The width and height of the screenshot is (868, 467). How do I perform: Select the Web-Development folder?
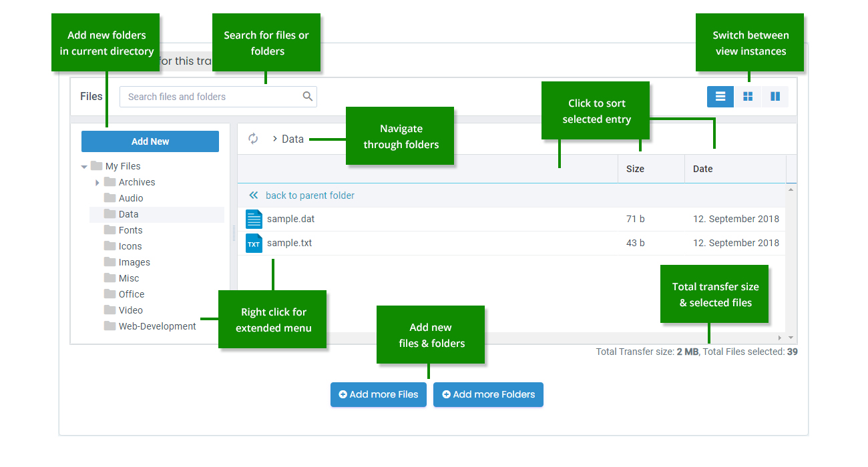pos(156,326)
